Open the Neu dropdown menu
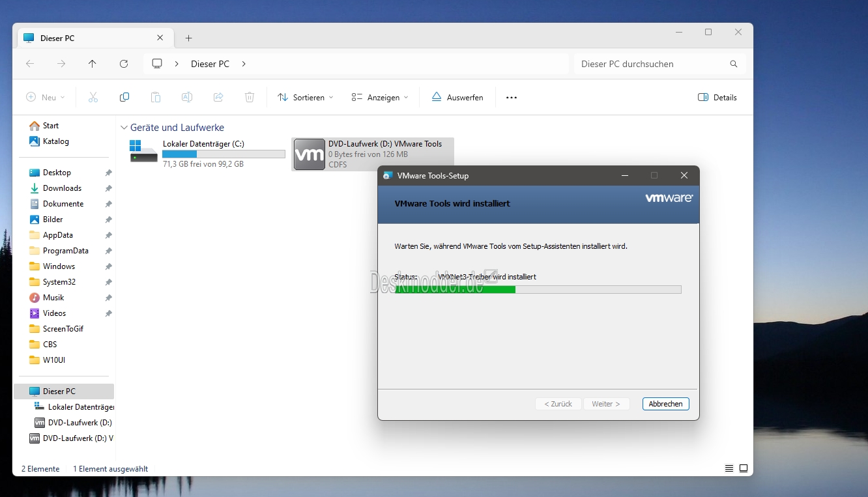 click(x=46, y=97)
